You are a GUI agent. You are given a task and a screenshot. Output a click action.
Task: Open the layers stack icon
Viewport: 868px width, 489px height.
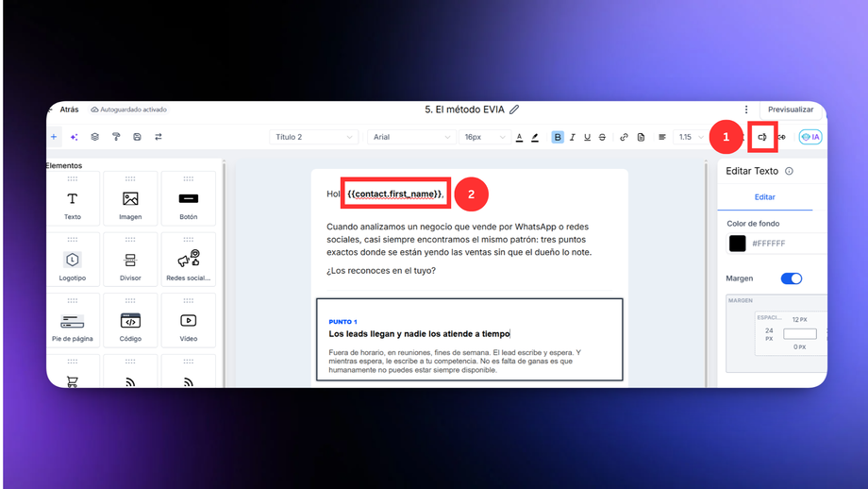(x=95, y=137)
